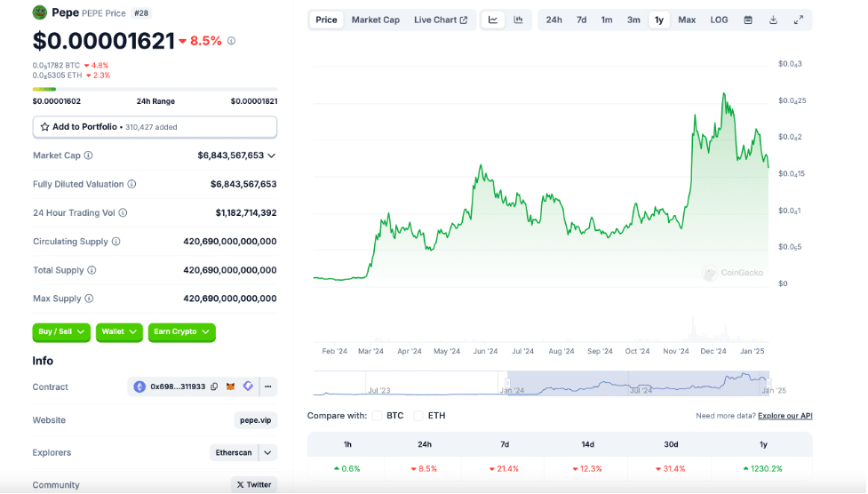Select the 24h time range
Viewport: 868px width, 494px height.
[x=553, y=20]
